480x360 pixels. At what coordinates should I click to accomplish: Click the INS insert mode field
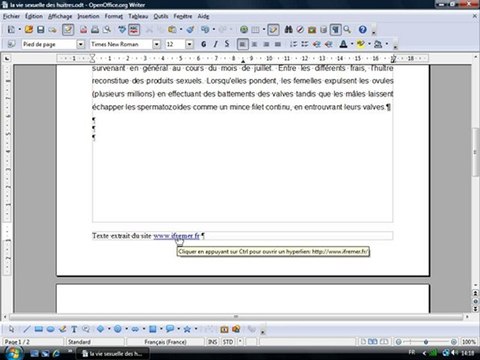212,342
